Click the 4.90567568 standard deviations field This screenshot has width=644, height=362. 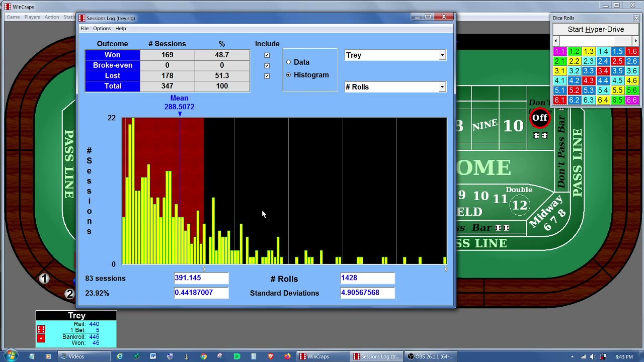tap(367, 293)
